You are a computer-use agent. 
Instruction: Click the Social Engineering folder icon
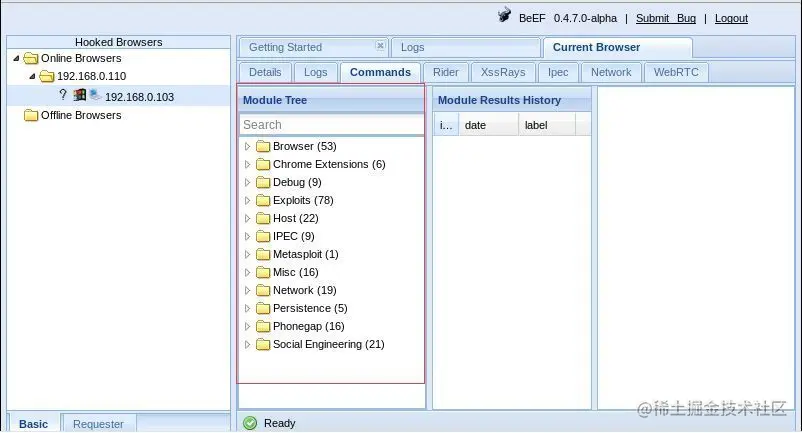(x=263, y=345)
